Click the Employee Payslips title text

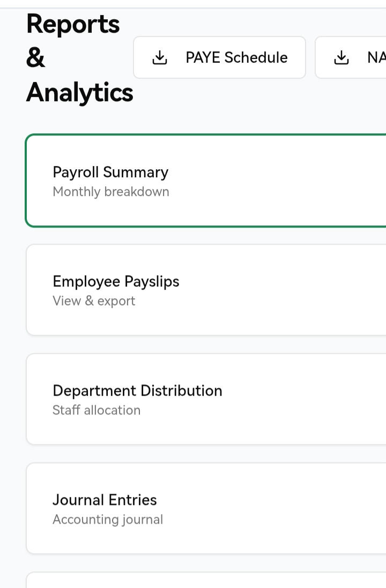click(116, 281)
